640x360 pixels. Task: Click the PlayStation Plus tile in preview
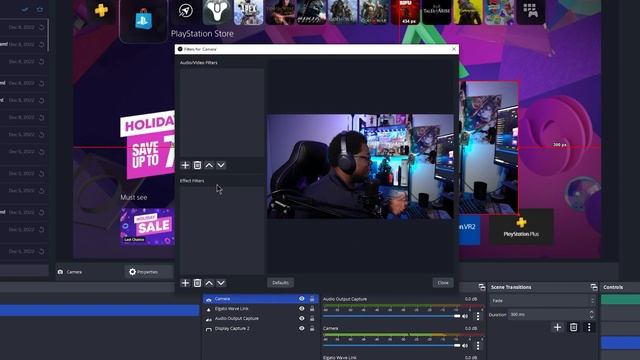click(521, 227)
